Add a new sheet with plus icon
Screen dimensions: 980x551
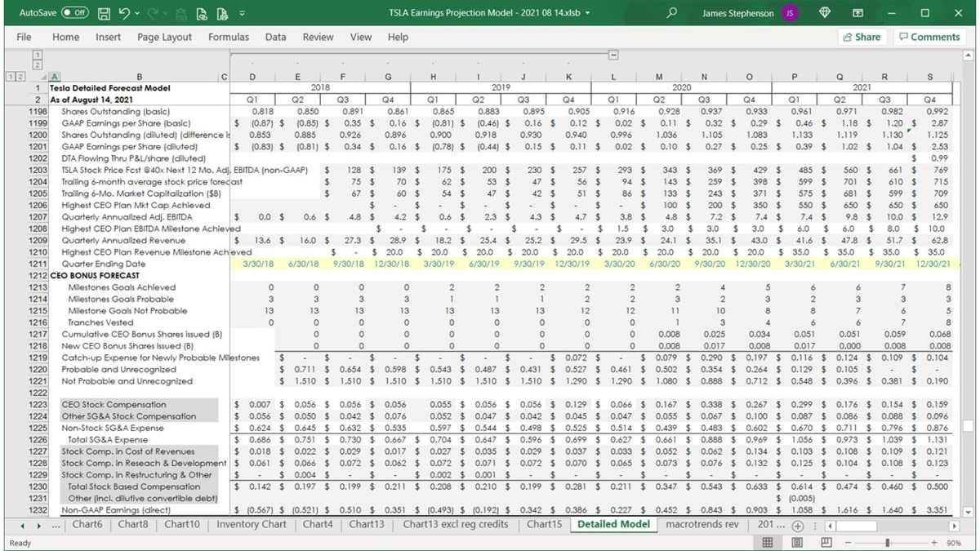(x=798, y=527)
